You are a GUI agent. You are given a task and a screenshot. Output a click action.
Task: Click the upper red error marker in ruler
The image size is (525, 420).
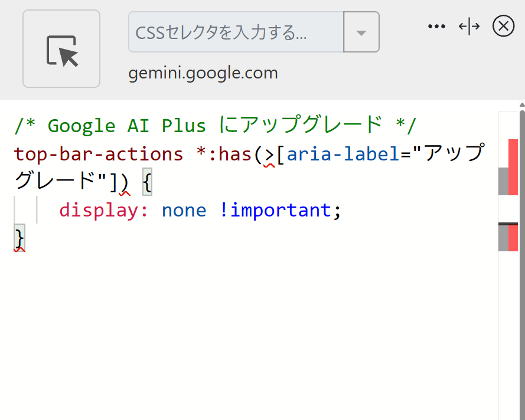tap(513, 167)
